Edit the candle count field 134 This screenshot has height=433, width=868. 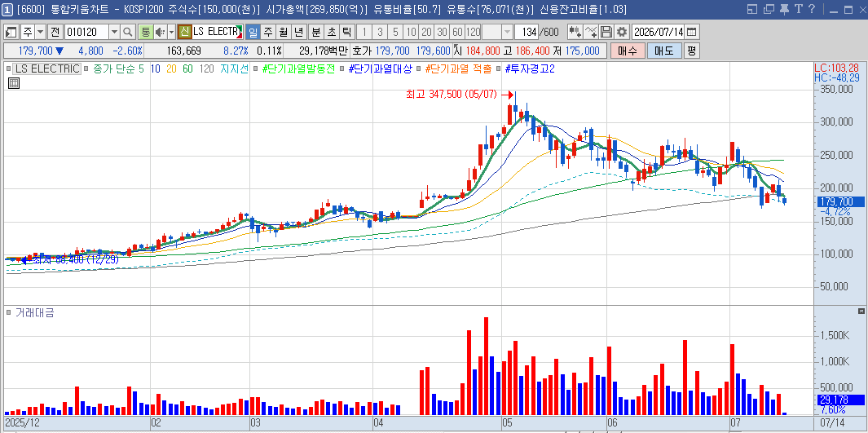click(526, 32)
